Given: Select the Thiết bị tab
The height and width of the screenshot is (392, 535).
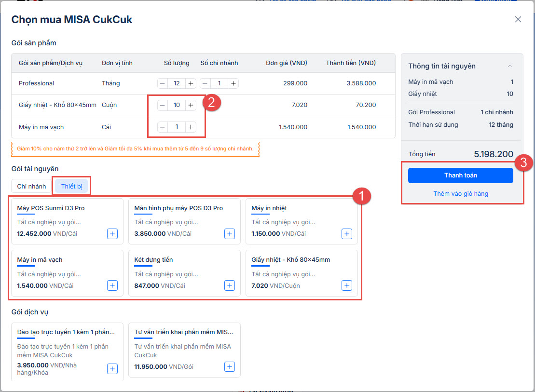Looking at the screenshot, I should tap(71, 187).
